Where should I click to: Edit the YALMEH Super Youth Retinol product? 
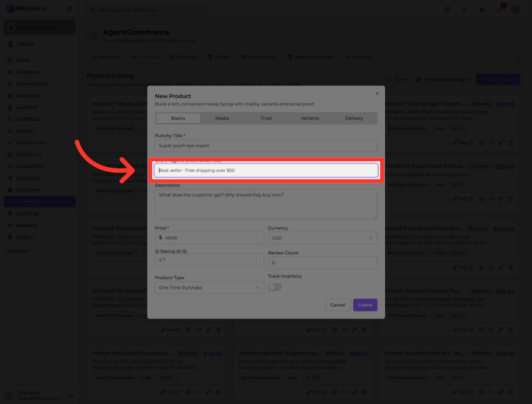tap(501, 199)
